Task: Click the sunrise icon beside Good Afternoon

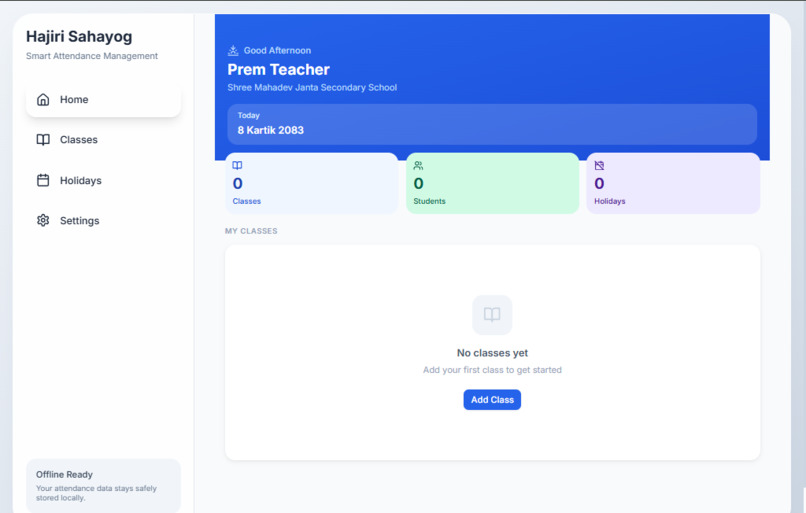Action: point(233,50)
